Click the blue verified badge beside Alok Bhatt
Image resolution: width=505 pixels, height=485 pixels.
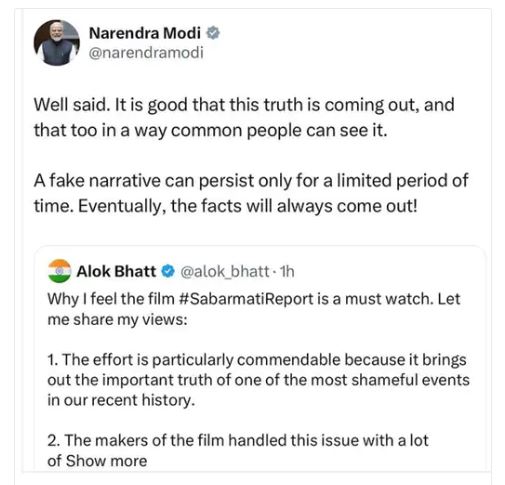click(168, 272)
